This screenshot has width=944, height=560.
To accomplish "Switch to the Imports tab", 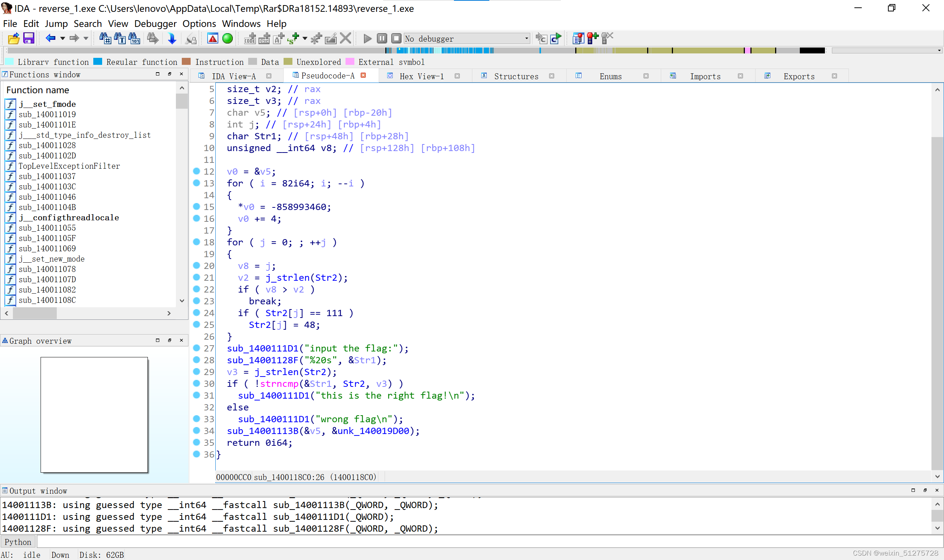I will (x=705, y=76).
